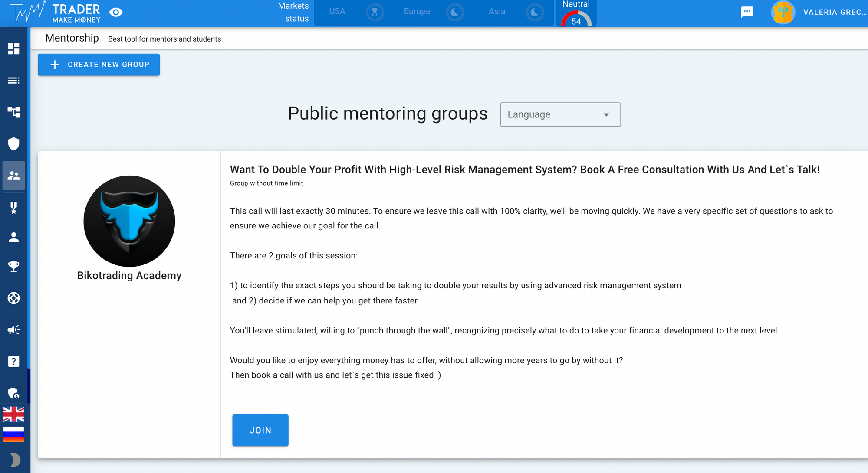Switch language with the Russian flag
This screenshot has width=868, height=473.
(x=14, y=434)
